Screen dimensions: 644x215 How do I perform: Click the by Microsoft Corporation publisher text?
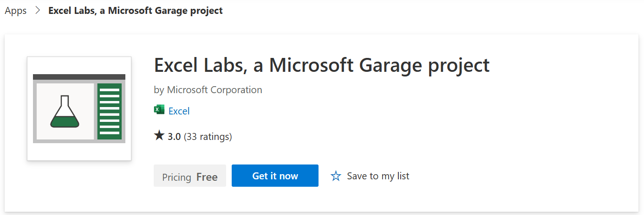point(208,90)
